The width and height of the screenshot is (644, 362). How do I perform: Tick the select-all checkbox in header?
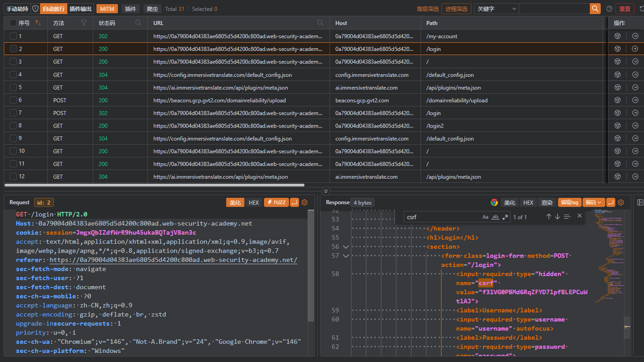point(13,23)
